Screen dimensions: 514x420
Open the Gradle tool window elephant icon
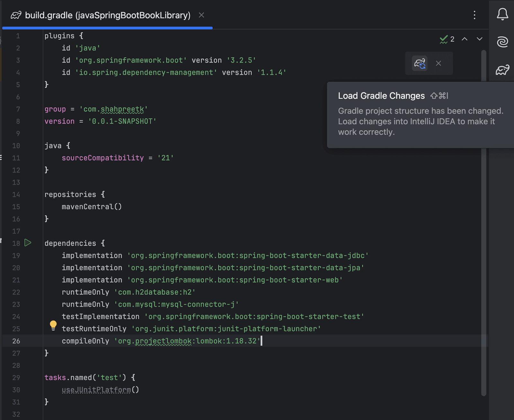pyautogui.click(x=502, y=69)
